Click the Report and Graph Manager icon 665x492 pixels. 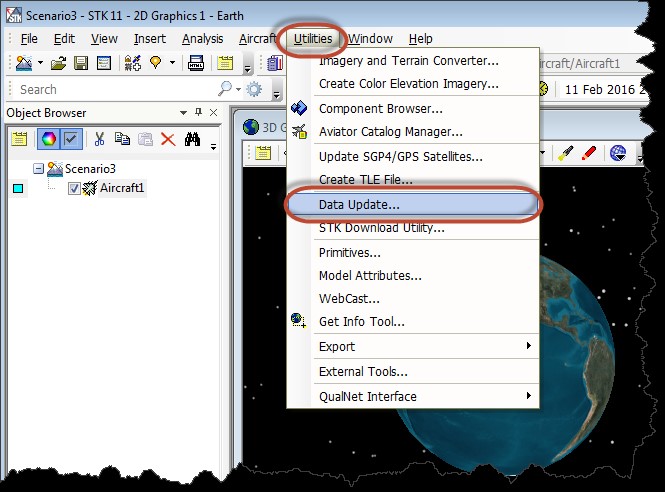(275, 63)
